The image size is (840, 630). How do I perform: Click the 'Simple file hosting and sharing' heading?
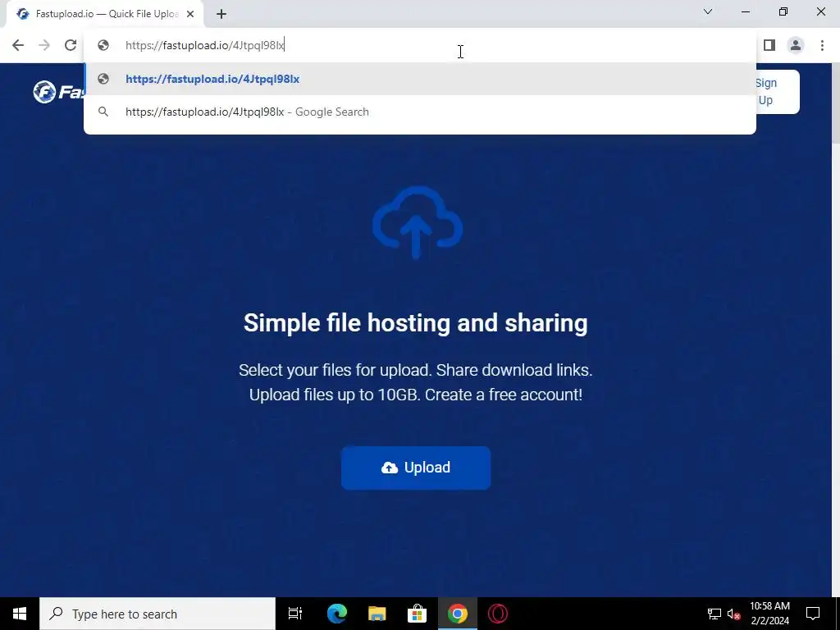point(416,323)
